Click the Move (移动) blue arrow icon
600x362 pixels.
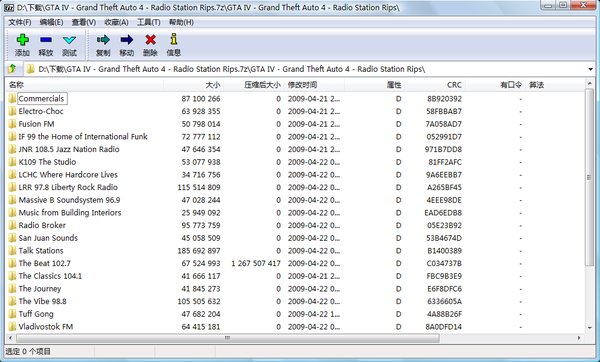(x=127, y=40)
